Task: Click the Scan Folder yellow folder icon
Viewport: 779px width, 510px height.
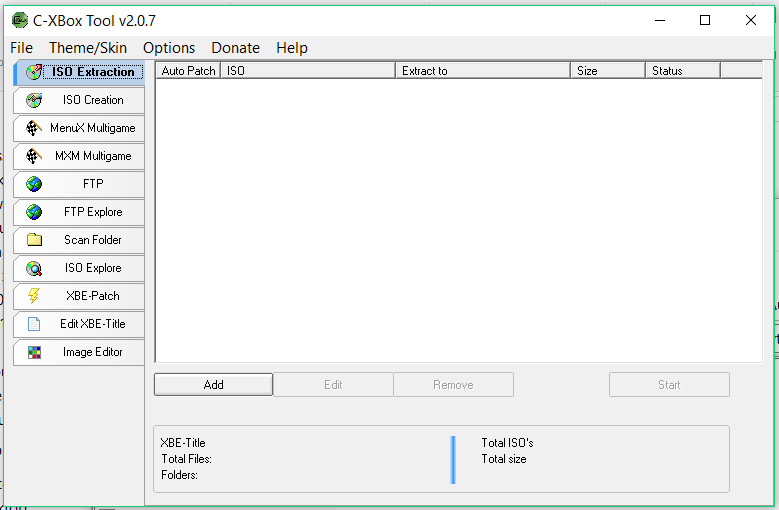Action: coord(34,240)
